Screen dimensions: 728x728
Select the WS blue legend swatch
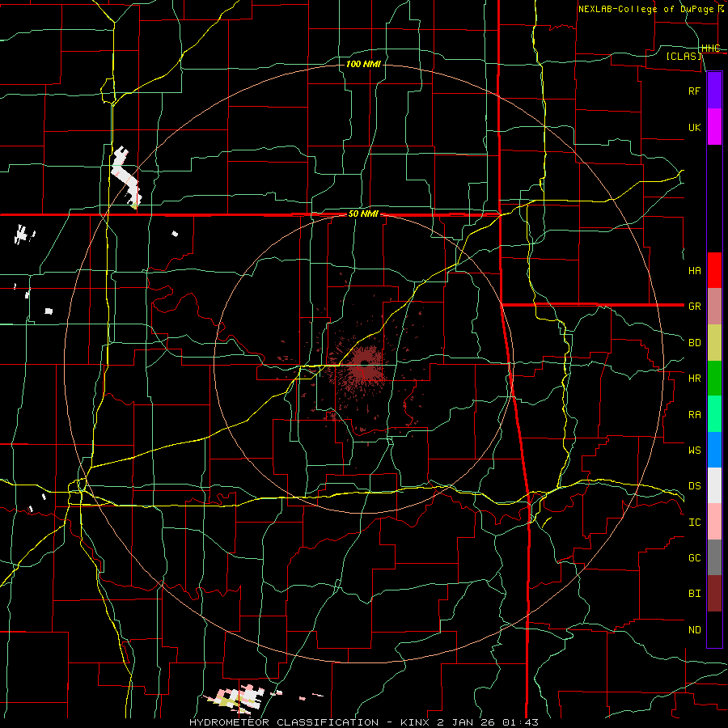[x=714, y=450]
